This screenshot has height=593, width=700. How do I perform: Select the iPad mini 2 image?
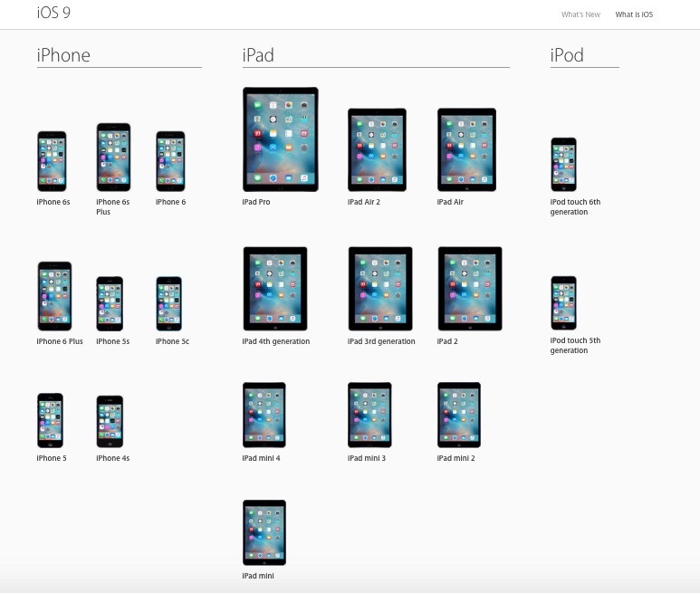pyautogui.click(x=459, y=415)
